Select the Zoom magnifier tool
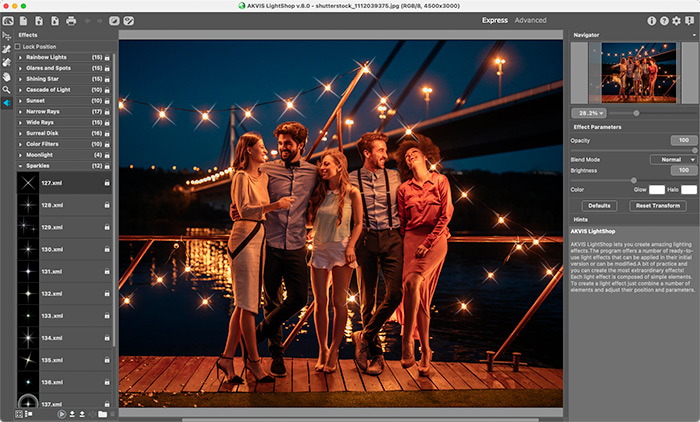The width and height of the screenshot is (700, 422). click(x=7, y=89)
